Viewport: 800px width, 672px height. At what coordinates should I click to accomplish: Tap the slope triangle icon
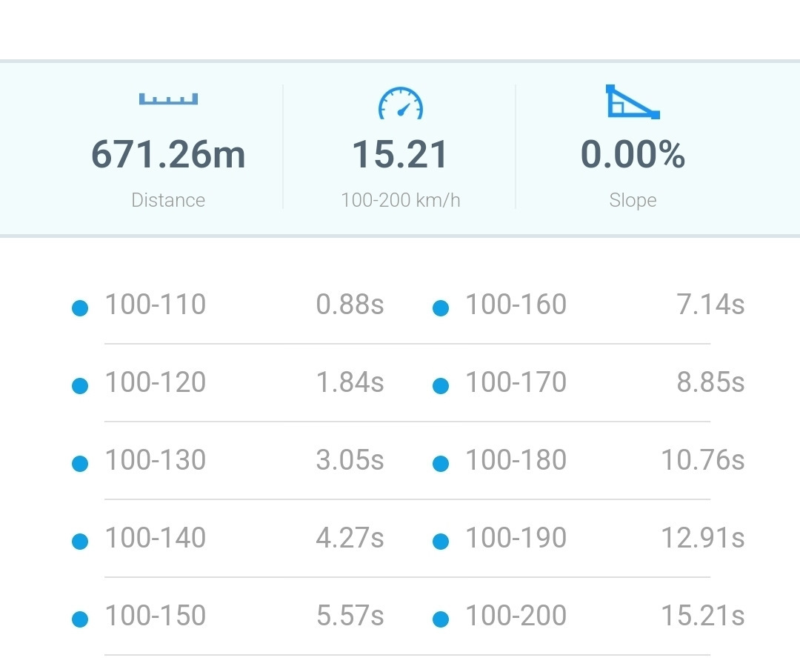coord(633,102)
